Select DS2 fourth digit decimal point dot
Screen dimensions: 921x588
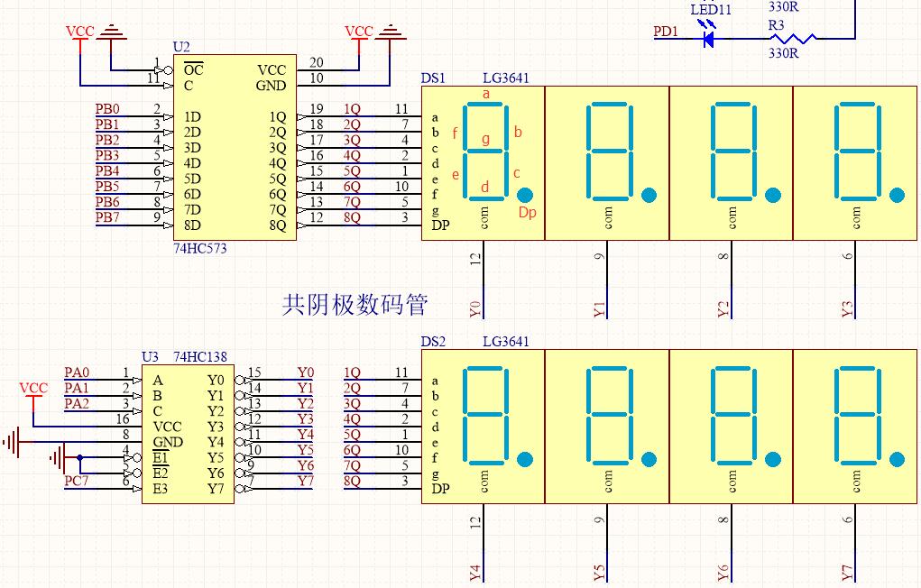(x=897, y=459)
